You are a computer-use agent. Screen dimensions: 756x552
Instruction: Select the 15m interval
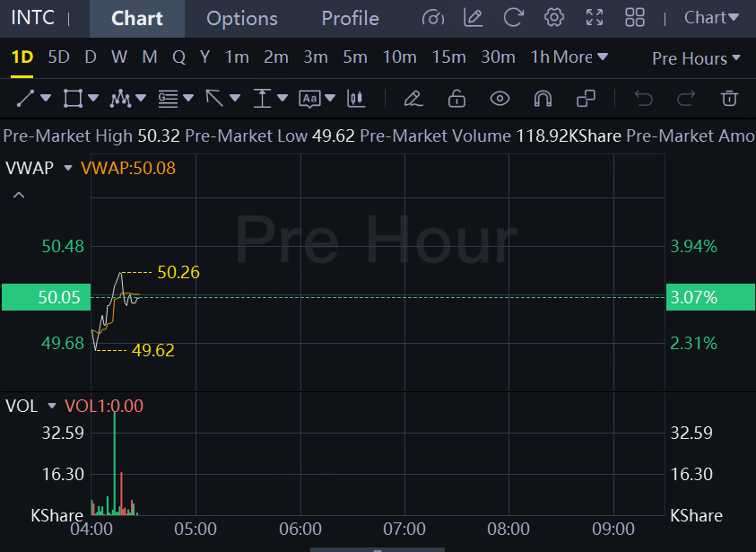(x=448, y=57)
